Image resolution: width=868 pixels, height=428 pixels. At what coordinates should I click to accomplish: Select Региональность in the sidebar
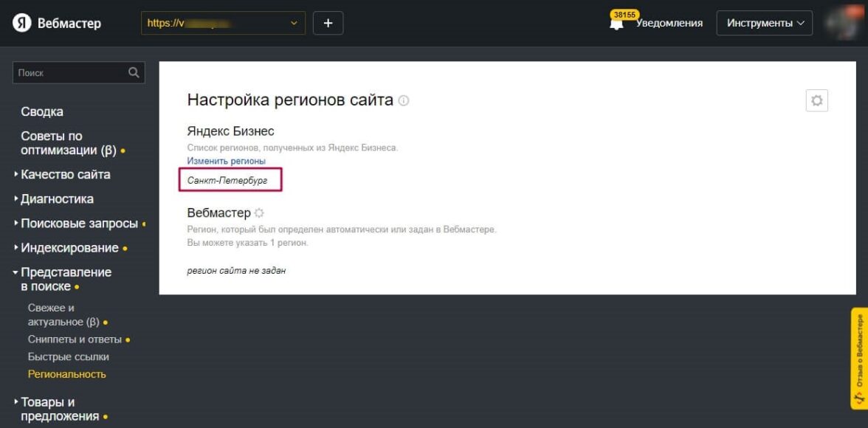[67, 374]
